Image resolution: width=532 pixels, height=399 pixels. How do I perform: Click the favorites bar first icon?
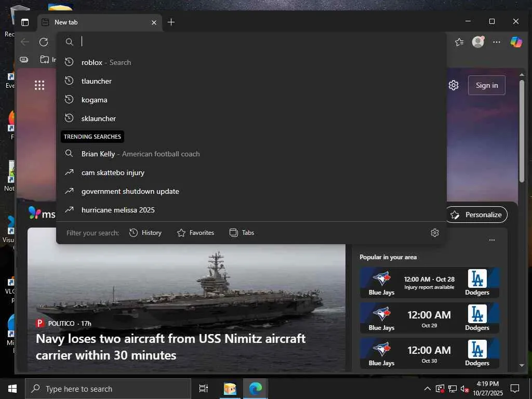click(x=24, y=60)
